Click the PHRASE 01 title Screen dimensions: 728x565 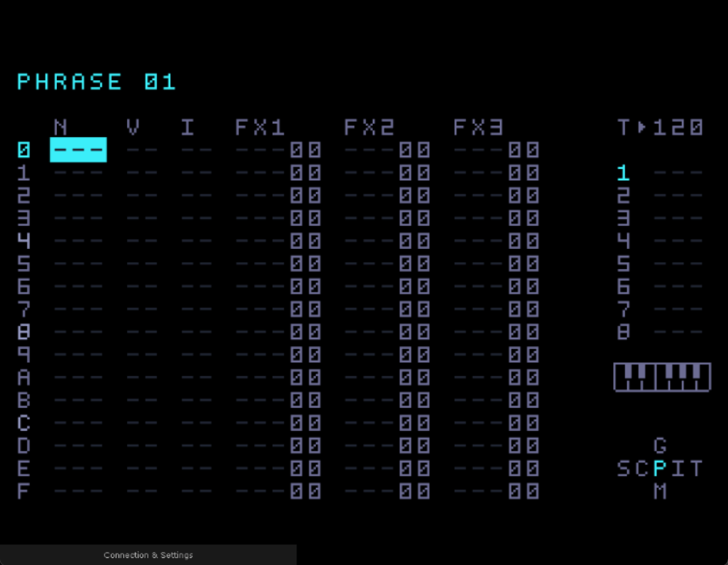pyautogui.click(x=96, y=82)
